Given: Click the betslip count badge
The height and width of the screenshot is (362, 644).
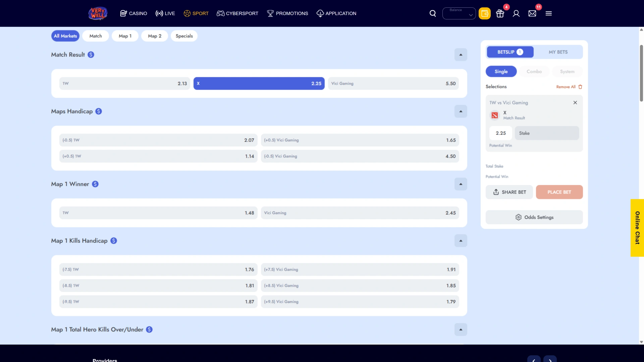Looking at the screenshot, I should (x=520, y=52).
